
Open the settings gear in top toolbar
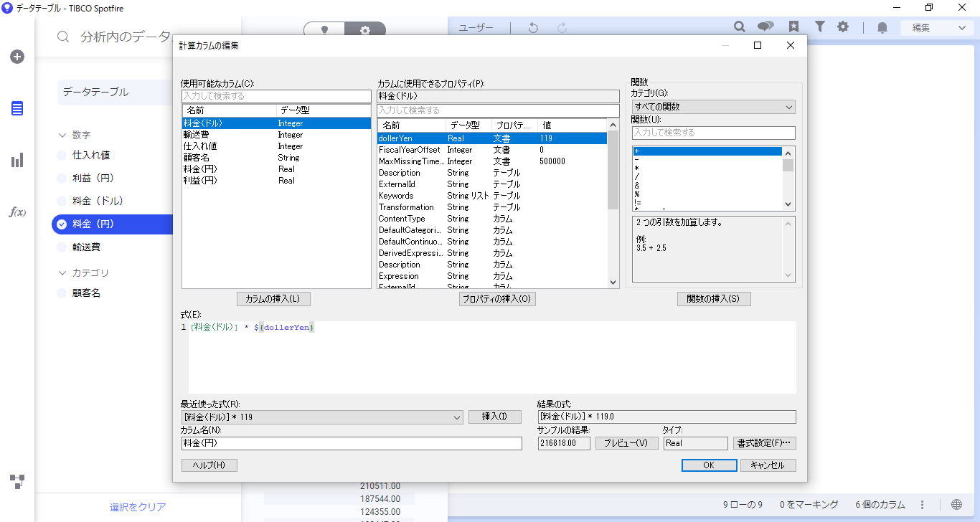843,27
